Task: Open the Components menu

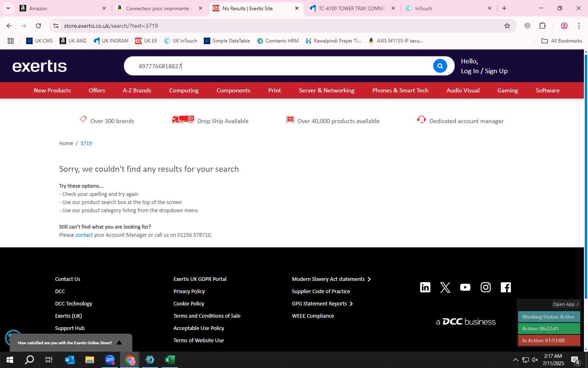Action: [233, 90]
